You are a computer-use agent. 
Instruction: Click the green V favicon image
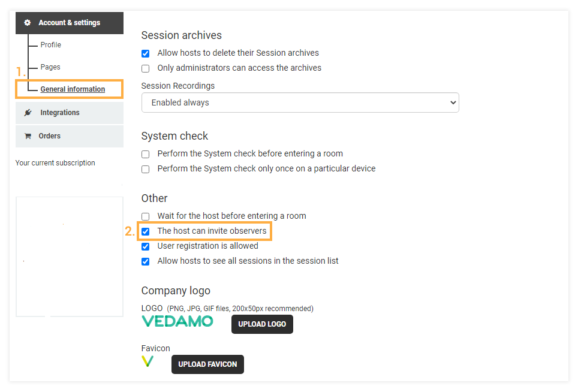[x=147, y=361]
